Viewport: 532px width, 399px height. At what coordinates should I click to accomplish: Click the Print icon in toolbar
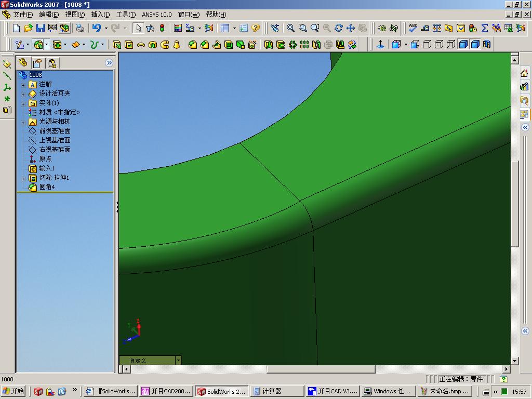[x=80, y=28]
